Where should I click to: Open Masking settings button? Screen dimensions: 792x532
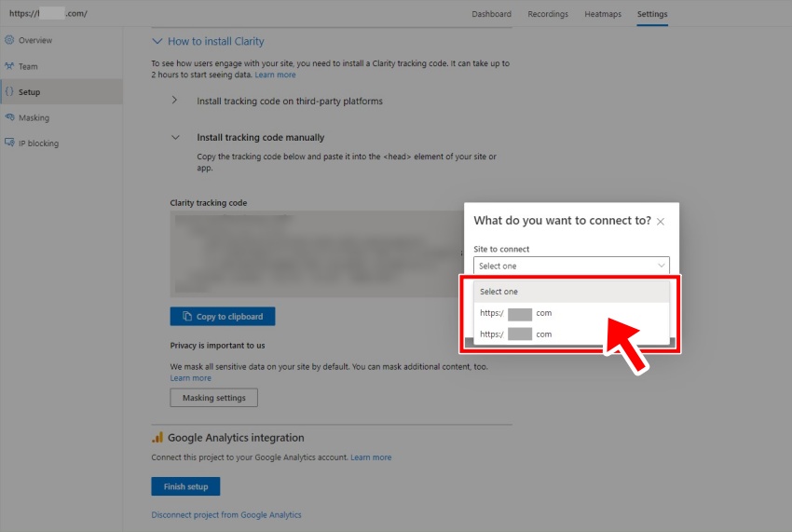click(x=213, y=398)
